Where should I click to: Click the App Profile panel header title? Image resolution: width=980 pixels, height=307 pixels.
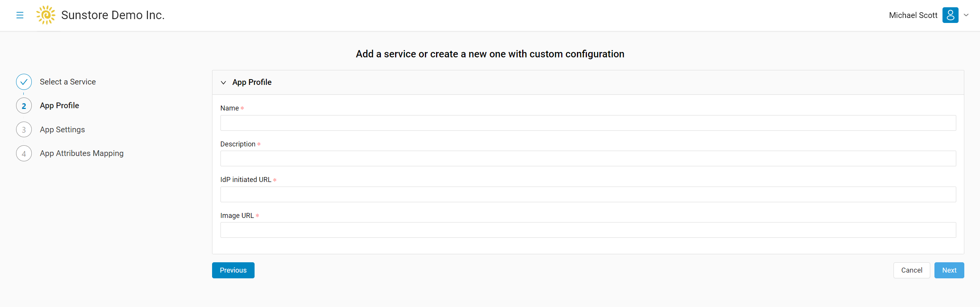[x=252, y=82]
